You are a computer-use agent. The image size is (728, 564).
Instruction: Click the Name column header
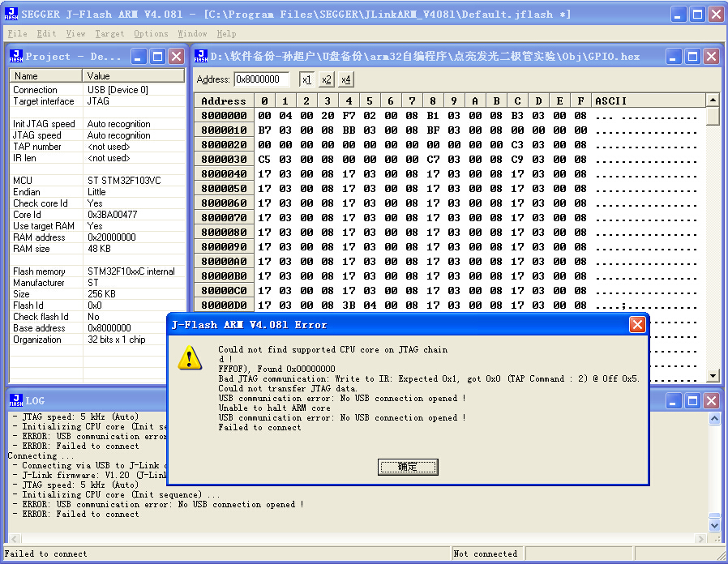[x=46, y=75]
